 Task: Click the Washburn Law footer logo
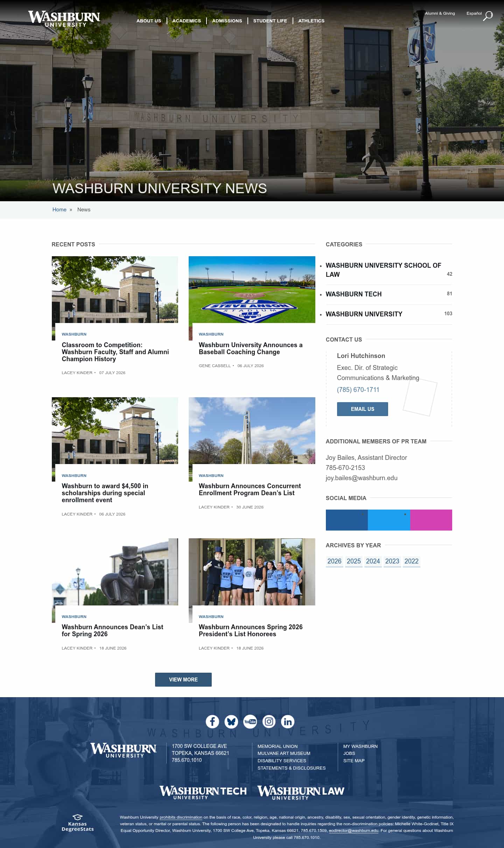[x=301, y=793]
